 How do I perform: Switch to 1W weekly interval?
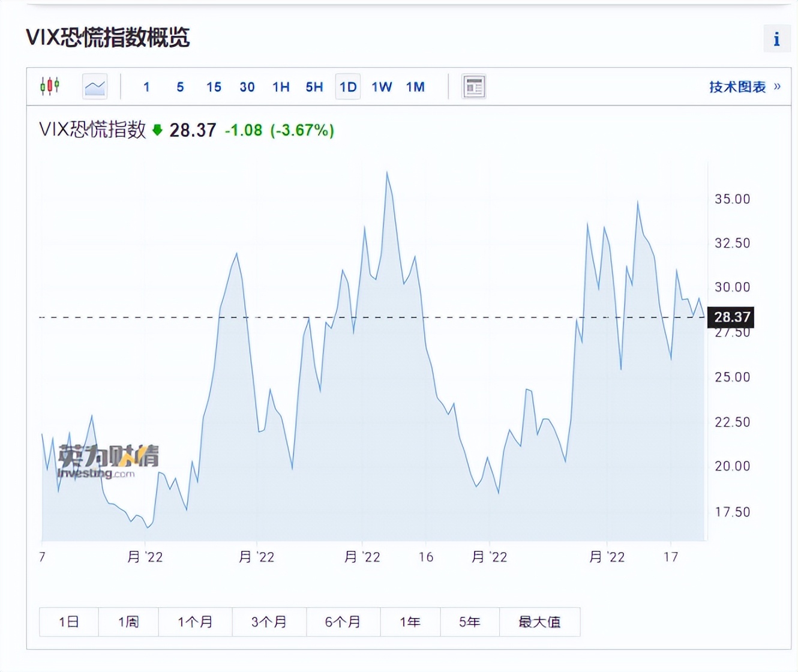[382, 87]
